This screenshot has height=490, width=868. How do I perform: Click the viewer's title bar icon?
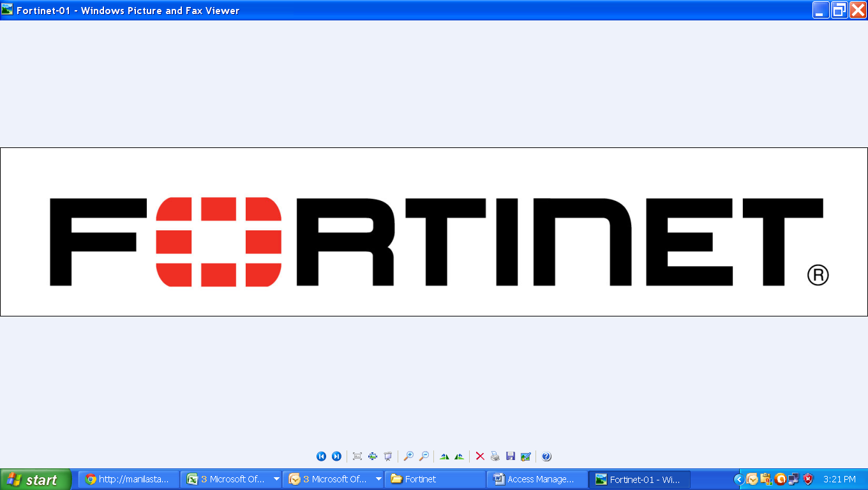click(8, 10)
